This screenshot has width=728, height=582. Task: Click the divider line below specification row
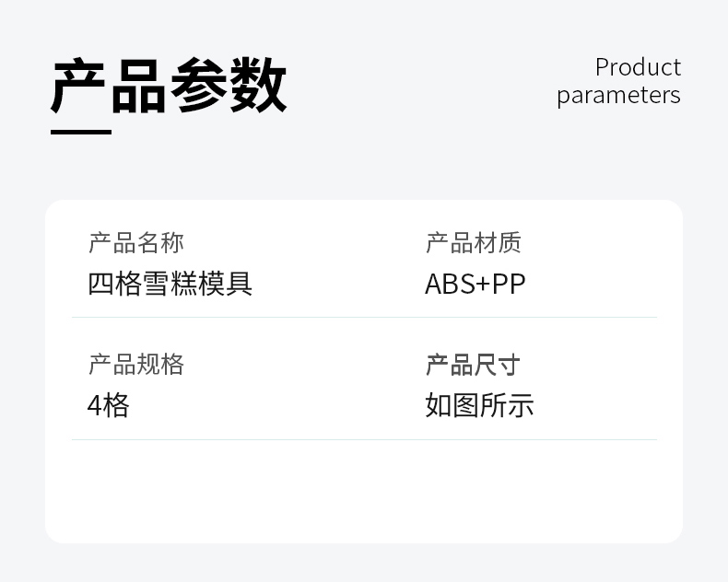(x=365, y=439)
